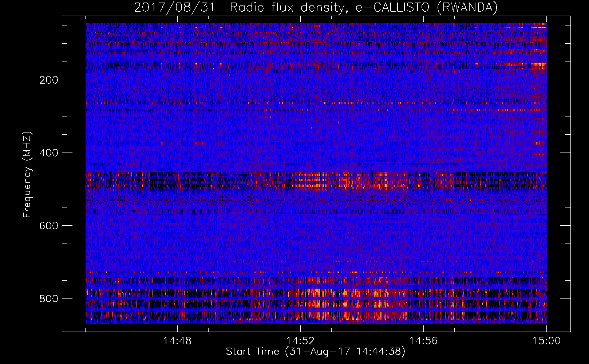Click the 14:52 time axis label
589x364 pixels.
pos(300,341)
